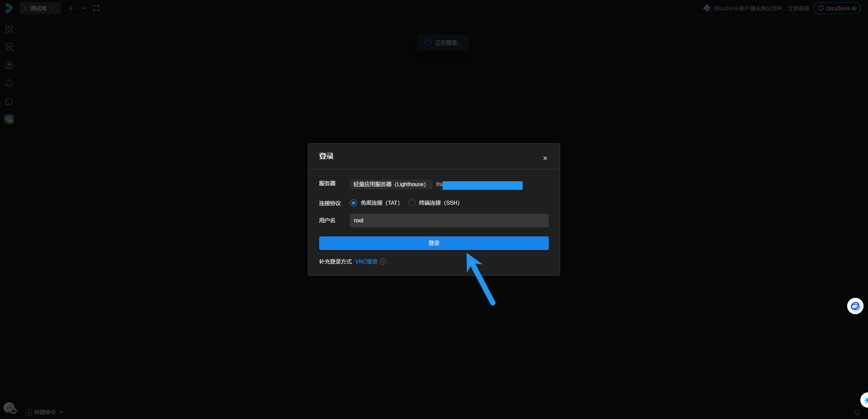This screenshot has width=868, height=419.
Task: Click the cloud drive sidebar icon
Action: point(9,65)
